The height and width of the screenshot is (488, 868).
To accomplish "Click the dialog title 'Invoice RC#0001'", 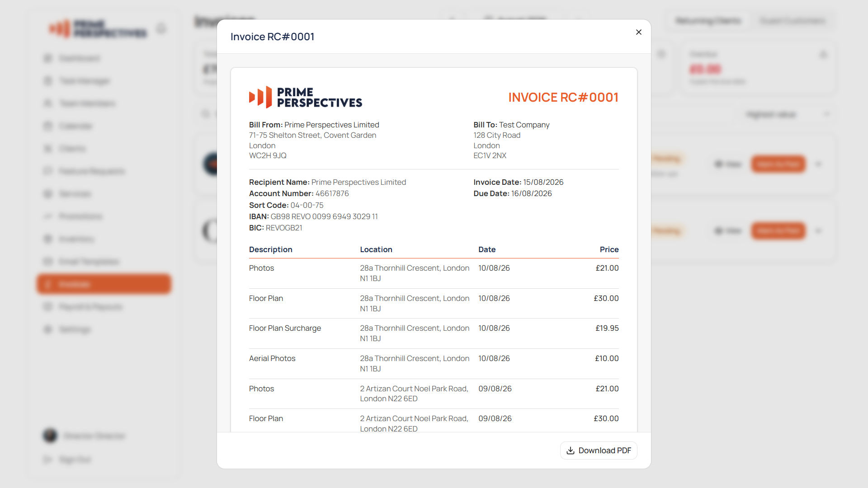I will pyautogui.click(x=272, y=37).
